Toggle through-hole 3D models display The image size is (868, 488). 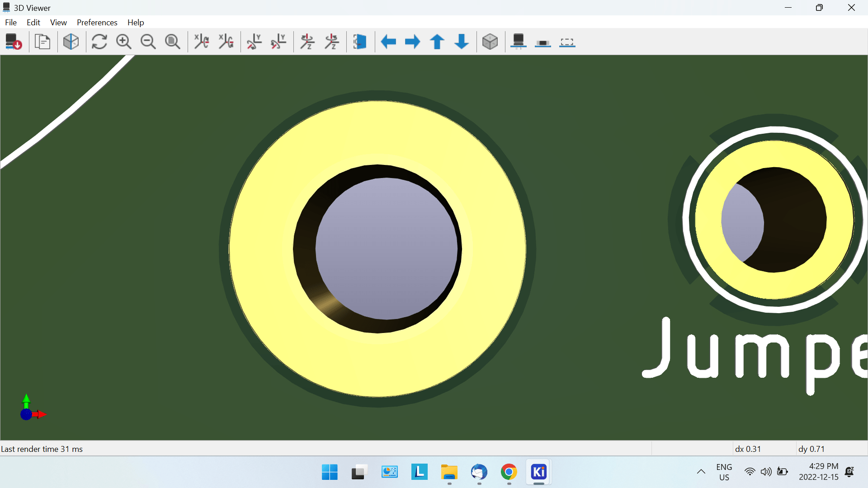pos(519,42)
